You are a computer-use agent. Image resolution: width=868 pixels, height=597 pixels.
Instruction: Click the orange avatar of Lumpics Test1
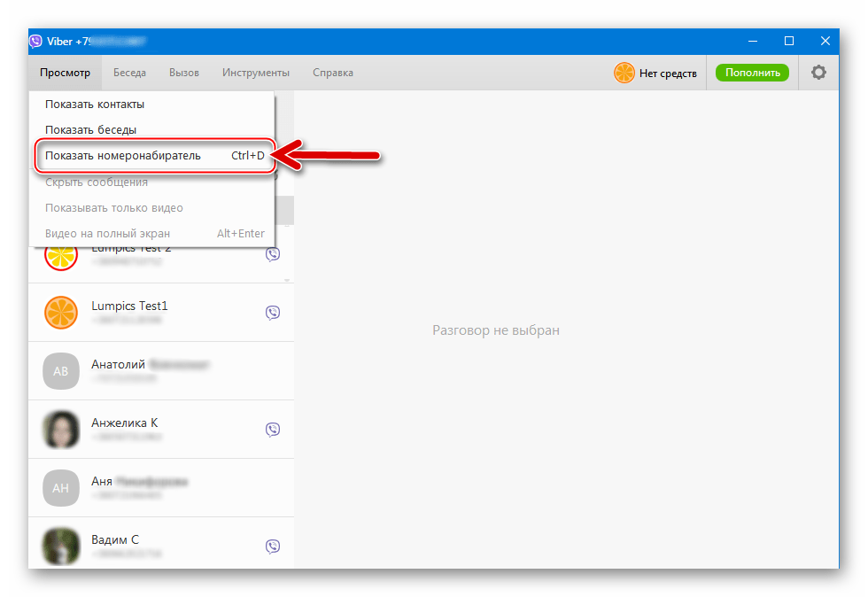61,313
